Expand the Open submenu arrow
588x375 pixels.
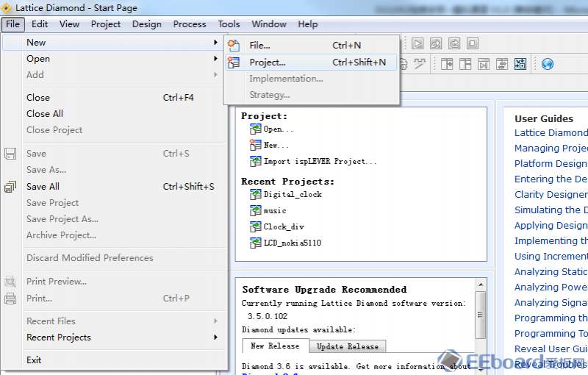tap(215, 59)
